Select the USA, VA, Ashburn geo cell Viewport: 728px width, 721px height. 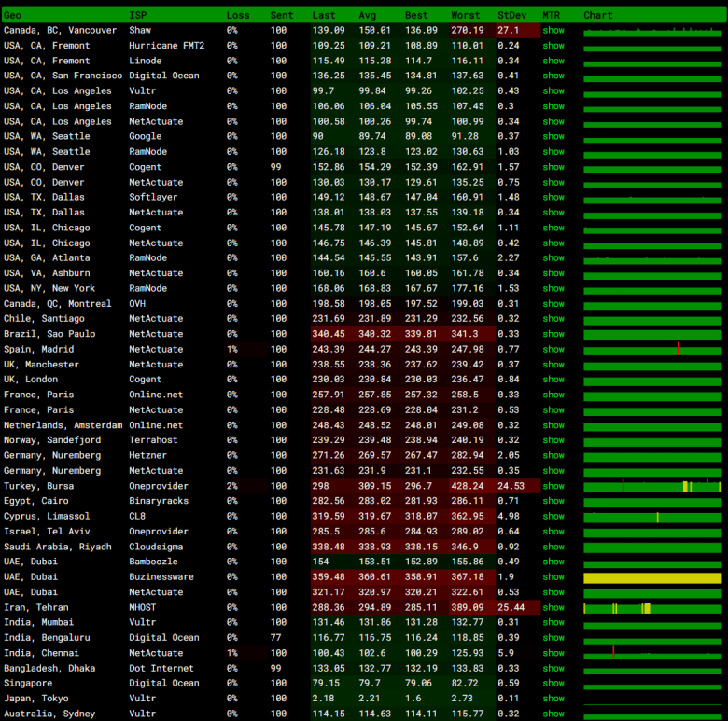coord(47,273)
